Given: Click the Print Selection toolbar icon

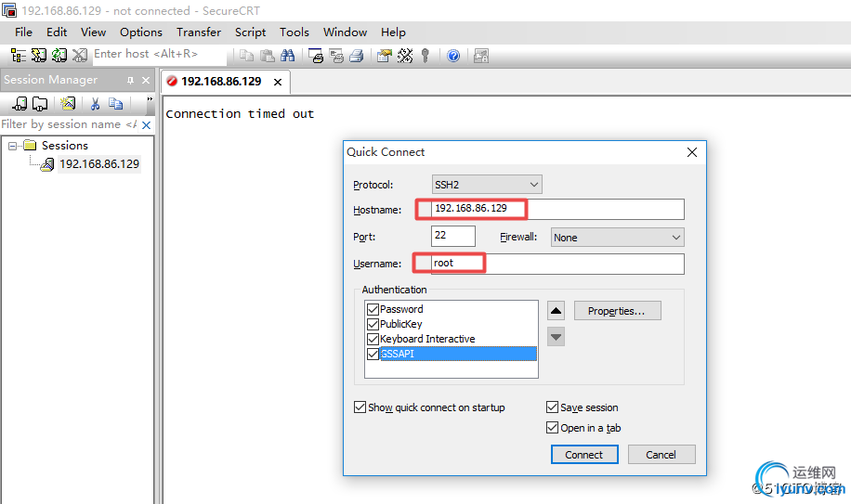Looking at the screenshot, I should point(336,56).
